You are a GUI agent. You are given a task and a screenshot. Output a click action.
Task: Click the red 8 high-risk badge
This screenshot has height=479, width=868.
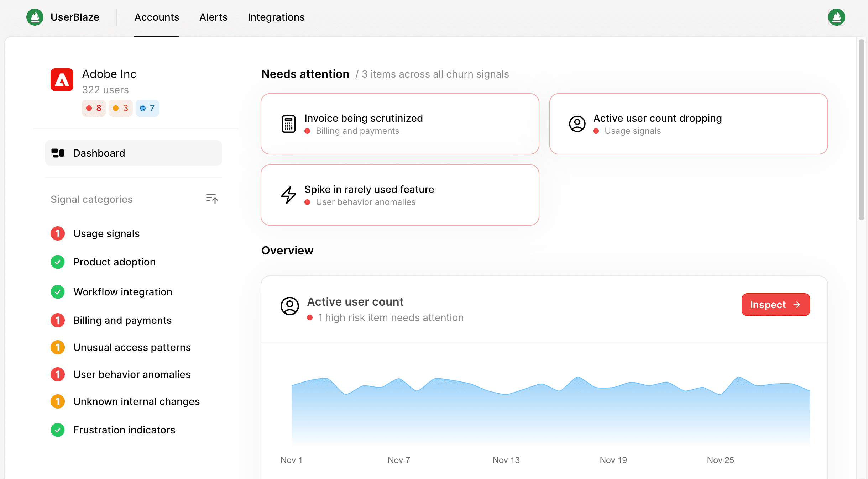click(x=94, y=108)
